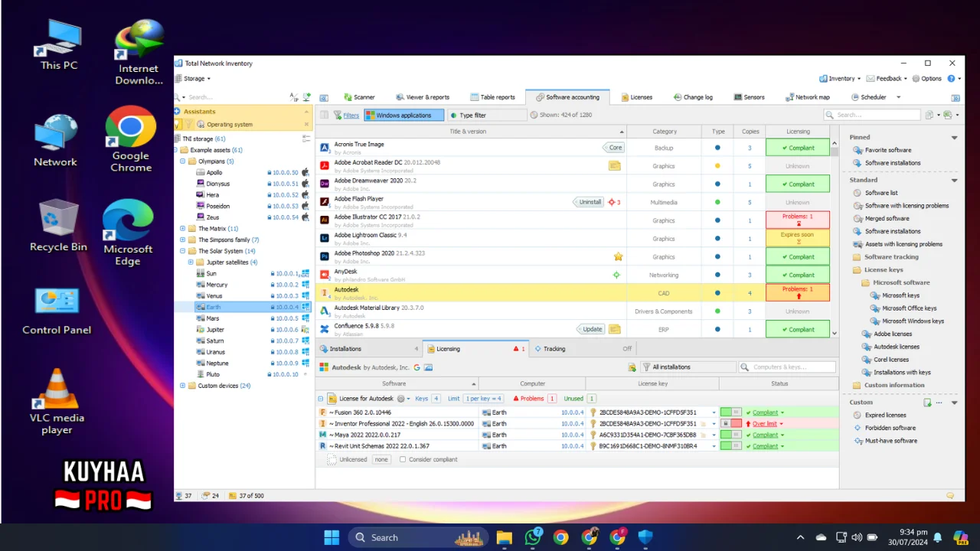This screenshot has height=551, width=980.
Task: Toggle the panel layout icon left of Filters
Action: pos(324,115)
